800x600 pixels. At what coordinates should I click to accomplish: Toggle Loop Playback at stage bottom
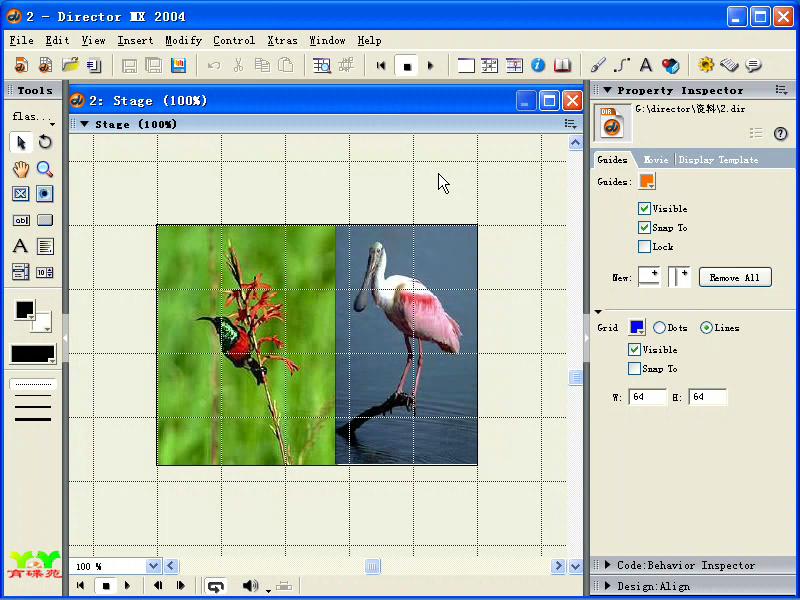pyautogui.click(x=216, y=586)
